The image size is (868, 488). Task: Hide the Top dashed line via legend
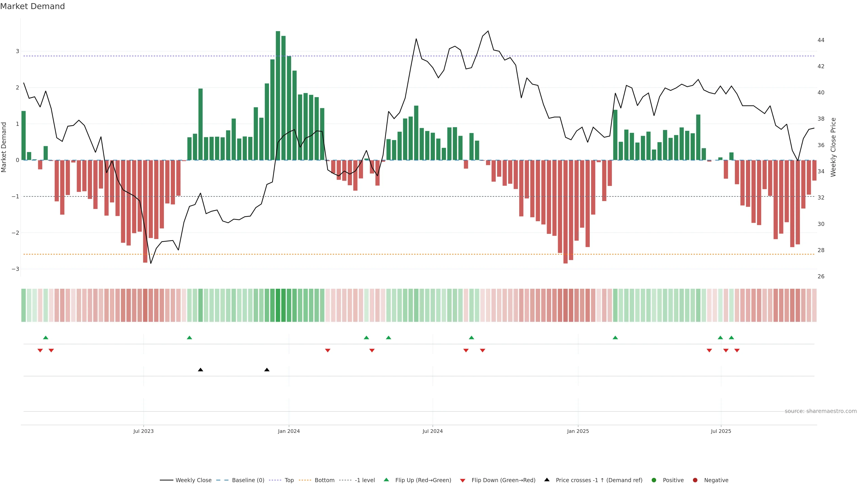coord(289,480)
